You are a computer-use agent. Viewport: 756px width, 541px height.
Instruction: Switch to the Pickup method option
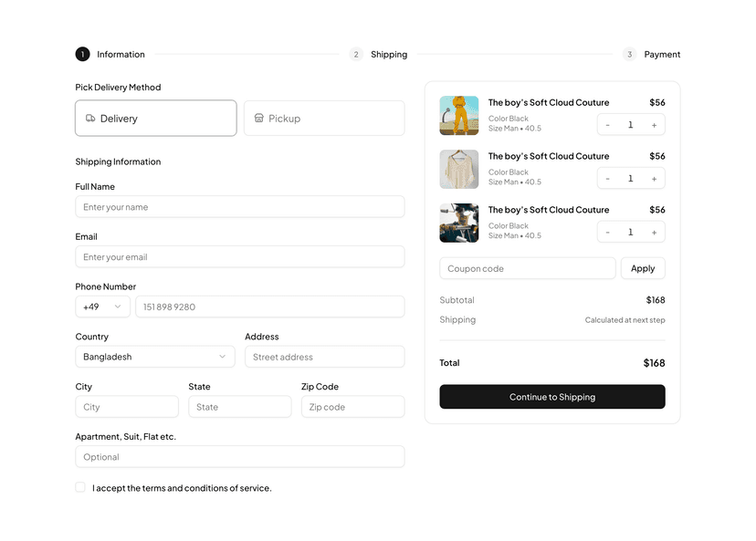(324, 118)
